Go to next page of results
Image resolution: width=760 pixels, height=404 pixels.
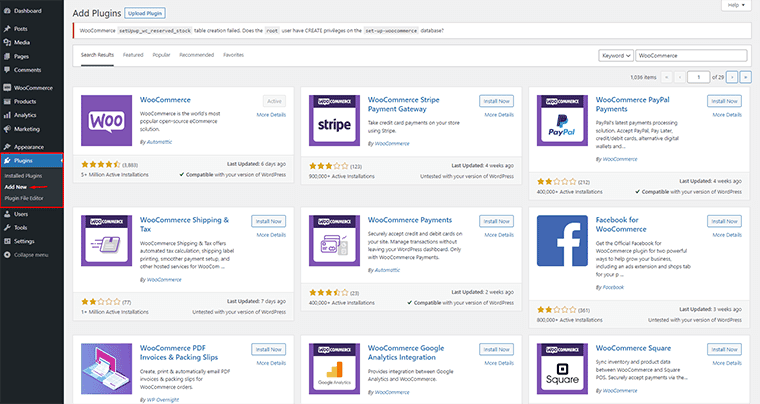732,77
